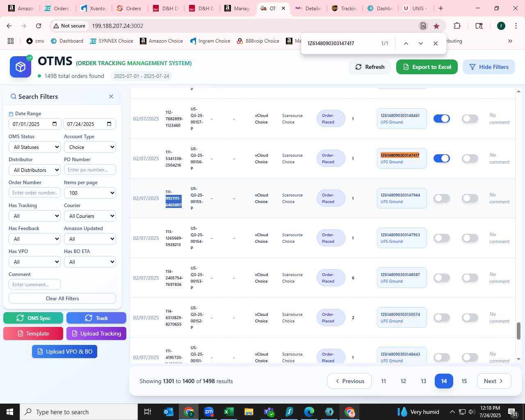Viewport: 525px width, 420px height.
Task: Open Task View on the taskbar
Action: 148,412
